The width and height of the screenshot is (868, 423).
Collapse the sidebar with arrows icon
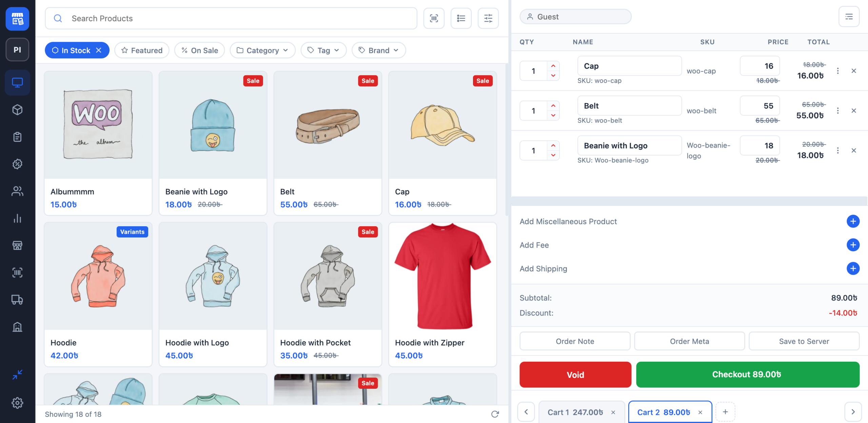[x=17, y=374]
